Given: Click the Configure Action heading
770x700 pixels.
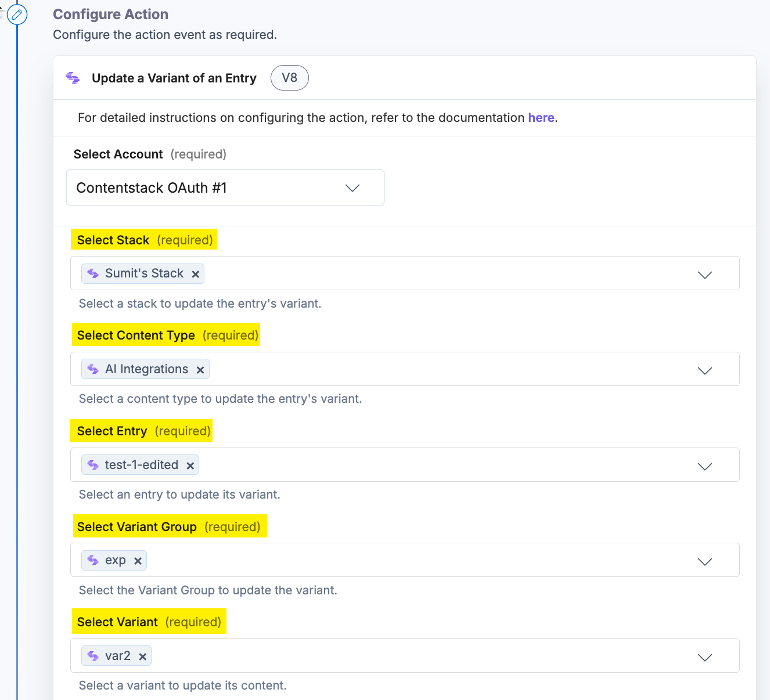Looking at the screenshot, I should 111,15.
